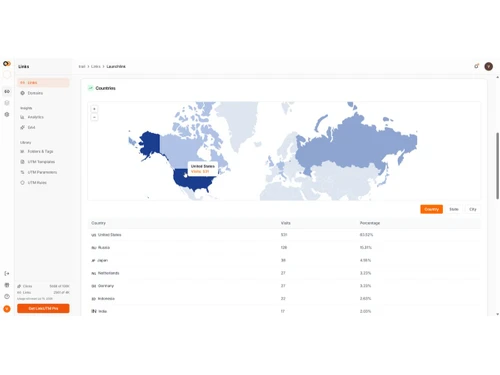This screenshot has height=375, width=500.
Task: Select the Russia table row
Action: (284, 248)
